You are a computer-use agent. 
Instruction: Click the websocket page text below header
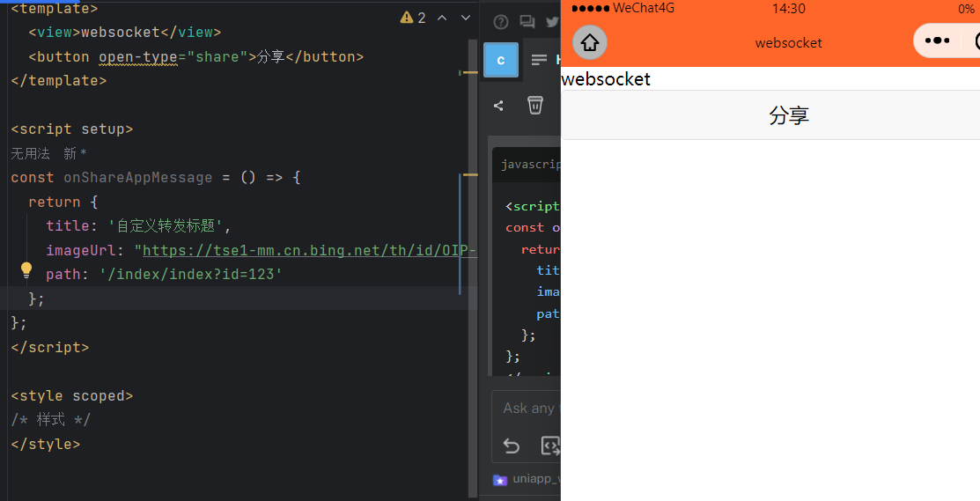tap(606, 79)
